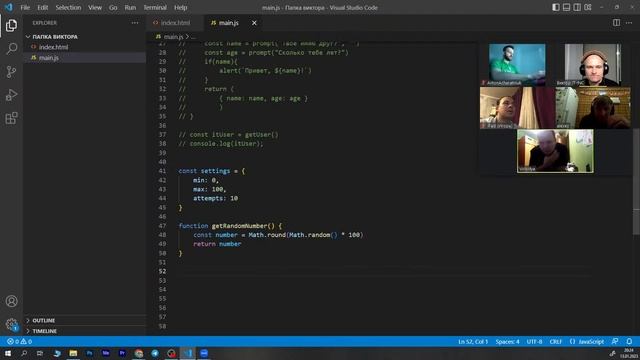Open the errors and warnings status indicator

[x=19, y=341]
